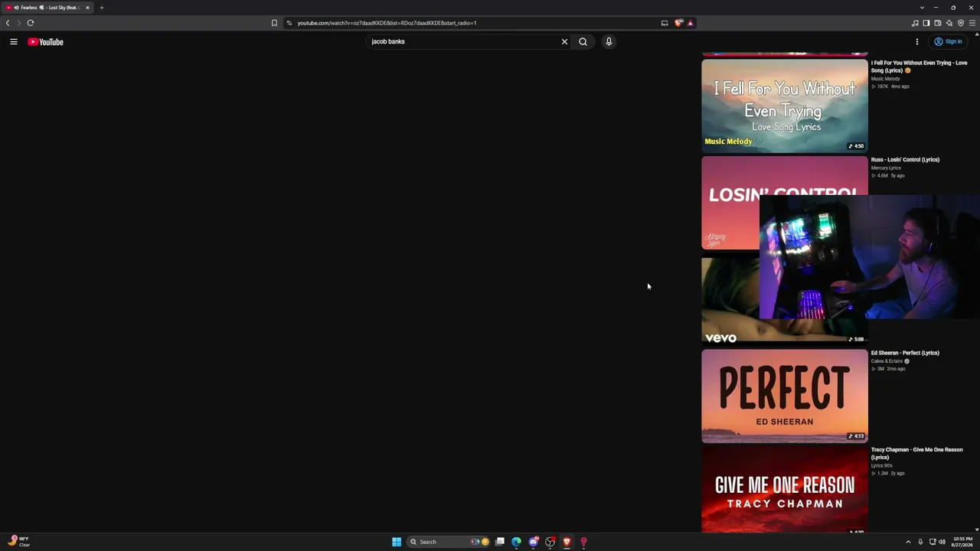Open 'Russ - Losin' Control (Lyrics)' title
The height and width of the screenshot is (551, 980).
click(905, 160)
